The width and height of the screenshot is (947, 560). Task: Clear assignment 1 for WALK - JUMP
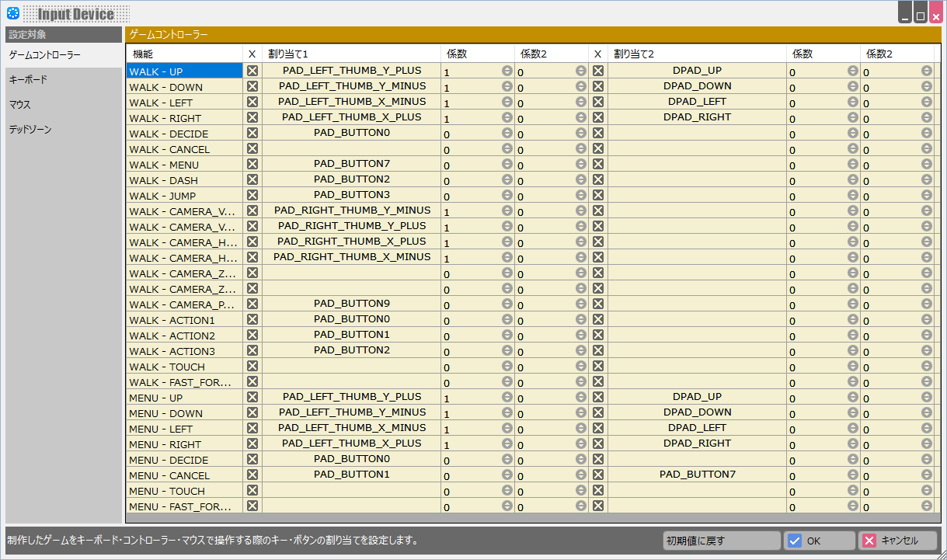tap(252, 195)
